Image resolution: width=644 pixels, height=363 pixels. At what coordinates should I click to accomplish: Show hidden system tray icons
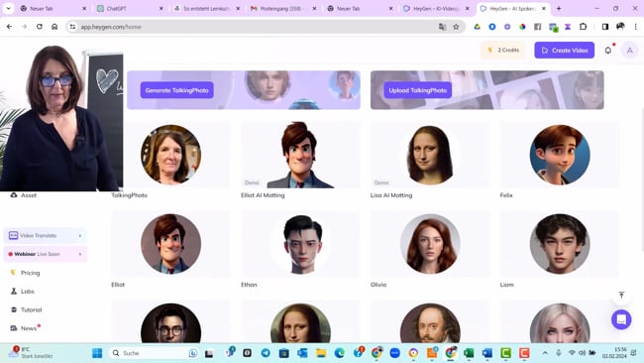(x=545, y=353)
